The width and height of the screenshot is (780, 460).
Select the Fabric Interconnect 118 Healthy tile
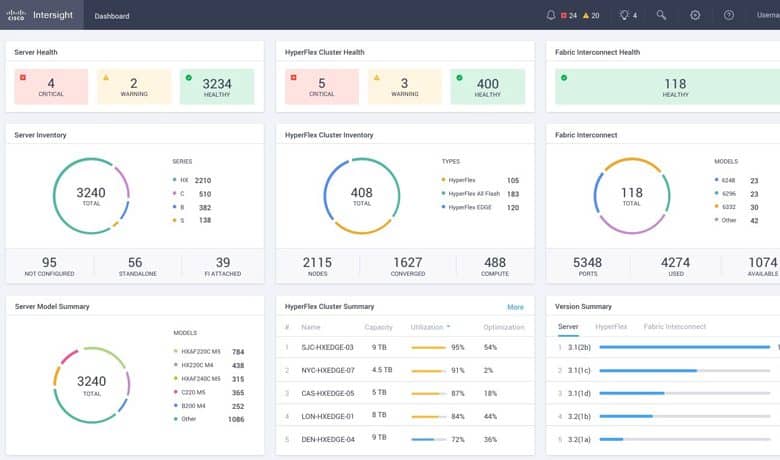click(668, 87)
